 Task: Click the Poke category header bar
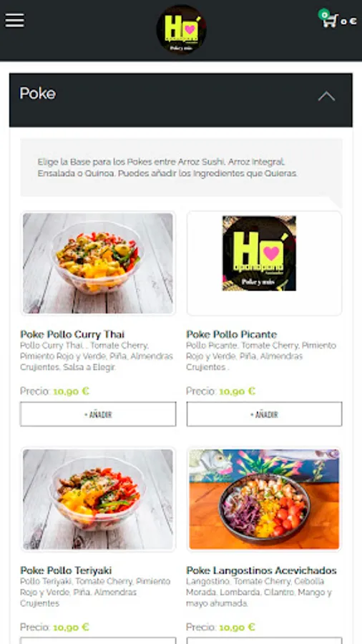point(180,99)
